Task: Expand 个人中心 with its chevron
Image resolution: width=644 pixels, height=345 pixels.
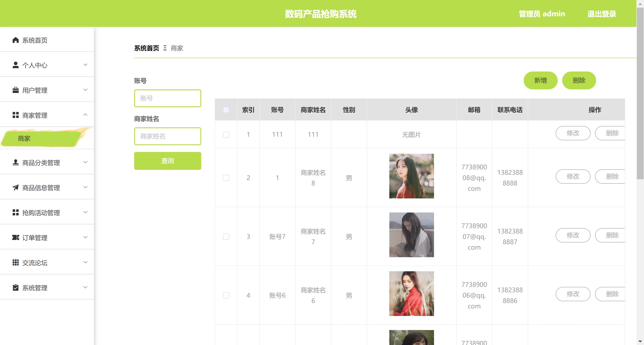Action: coord(85,65)
